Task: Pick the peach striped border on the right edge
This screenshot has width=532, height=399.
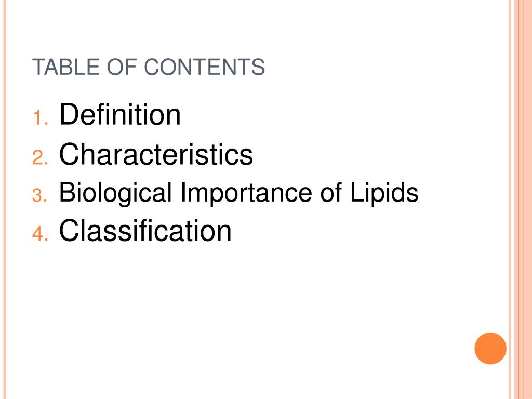Action: [520, 199]
